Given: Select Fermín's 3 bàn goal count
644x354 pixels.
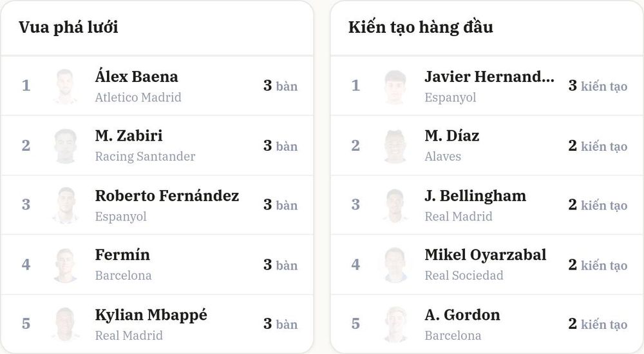Looking at the screenshot, I should [281, 265].
